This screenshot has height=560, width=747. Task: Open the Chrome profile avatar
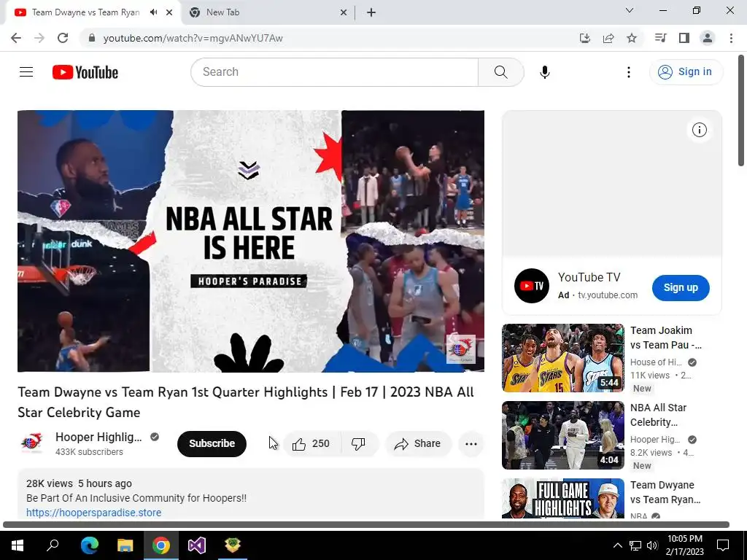[x=708, y=38]
